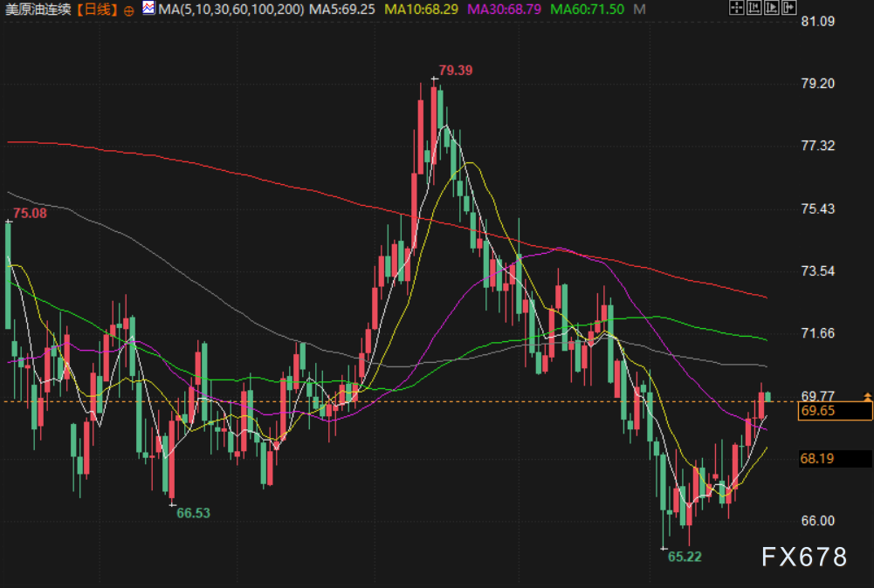The image size is (874, 588).
Task: Click the 68.19 price label on axis
Action: coord(817,458)
